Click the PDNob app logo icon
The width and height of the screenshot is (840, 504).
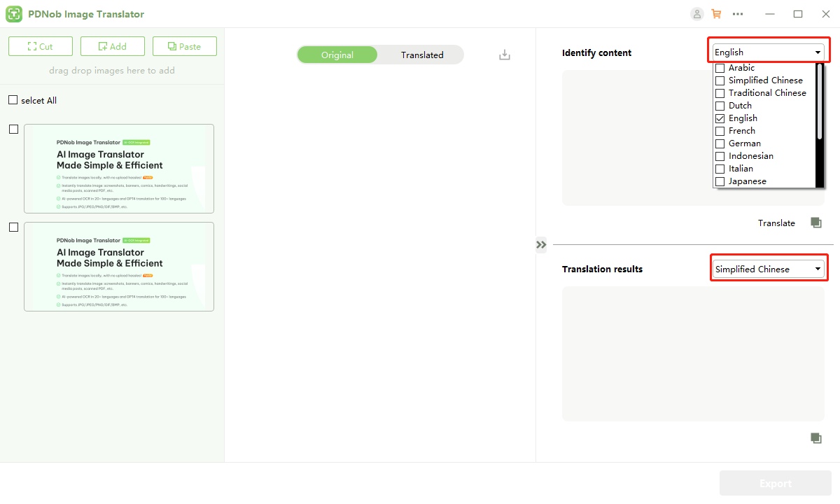14,14
